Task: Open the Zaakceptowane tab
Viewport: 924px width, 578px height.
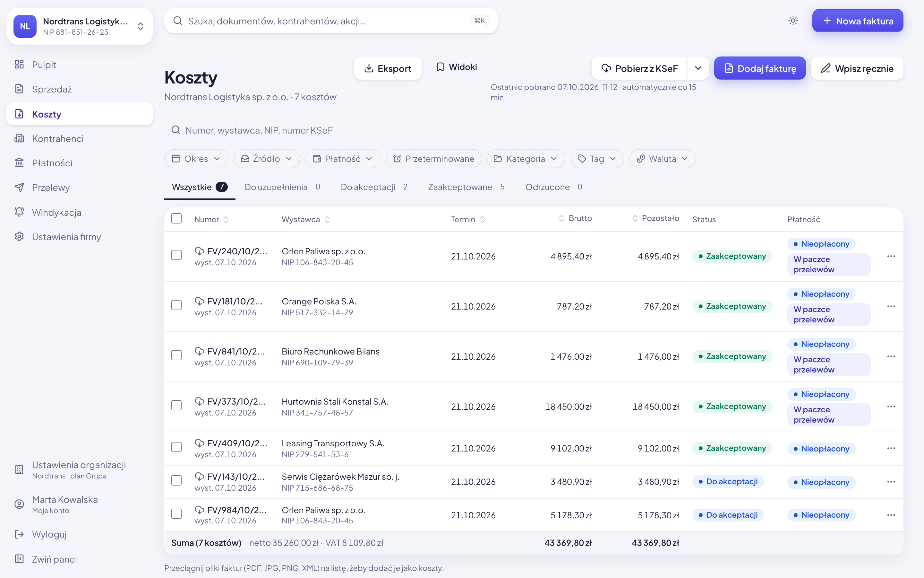Action: click(466, 187)
